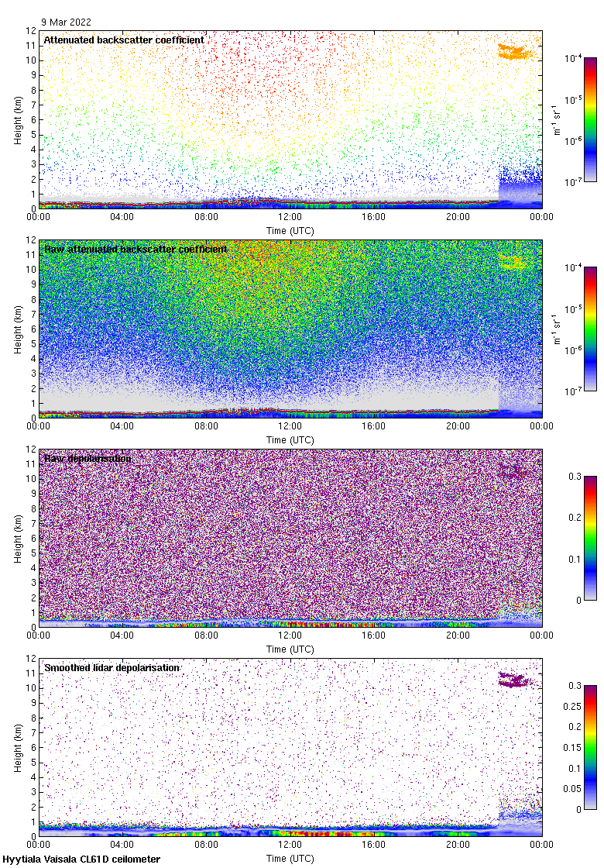Click the colorbar beside the Raw depolarisation panel
604x868 pixels.
[x=590, y=538]
